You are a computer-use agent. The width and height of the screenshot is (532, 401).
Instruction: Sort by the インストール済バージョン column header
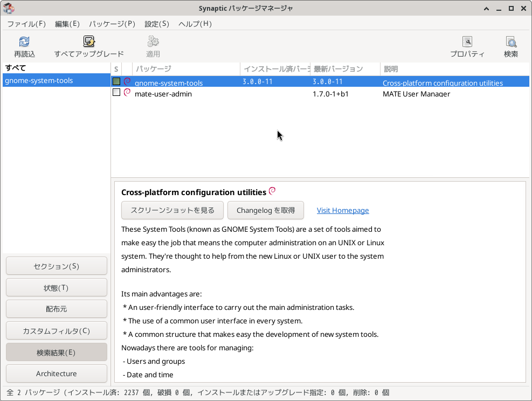(275, 69)
